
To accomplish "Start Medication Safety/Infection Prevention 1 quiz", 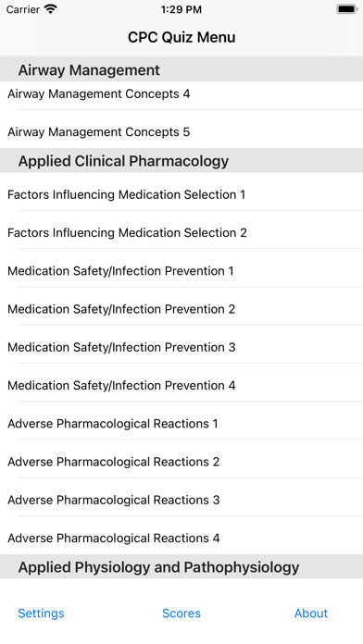I will point(181,271).
